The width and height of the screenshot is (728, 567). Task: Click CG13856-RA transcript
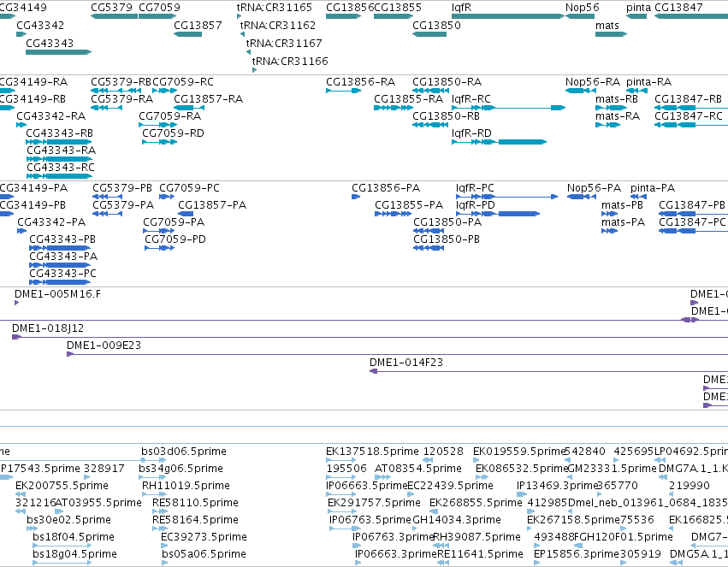(x=344, y=91)
